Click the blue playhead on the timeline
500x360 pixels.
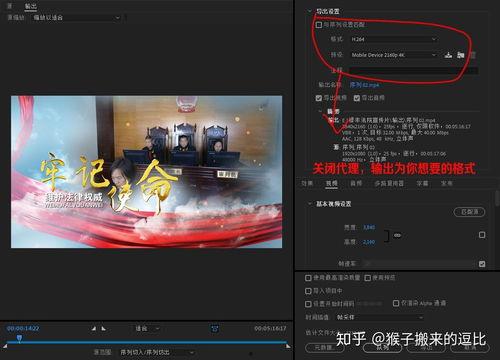tap(20, 339)
